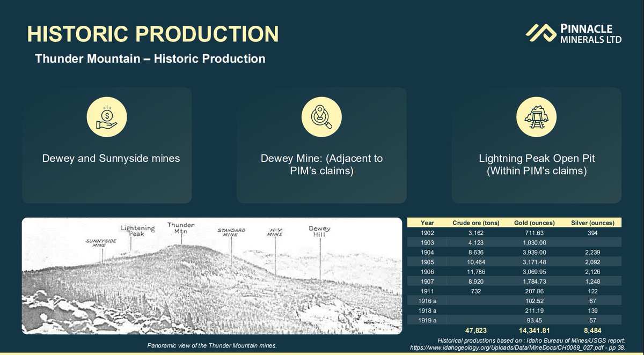Click the hand holding dollar coin icon

(x=107, y=117)
